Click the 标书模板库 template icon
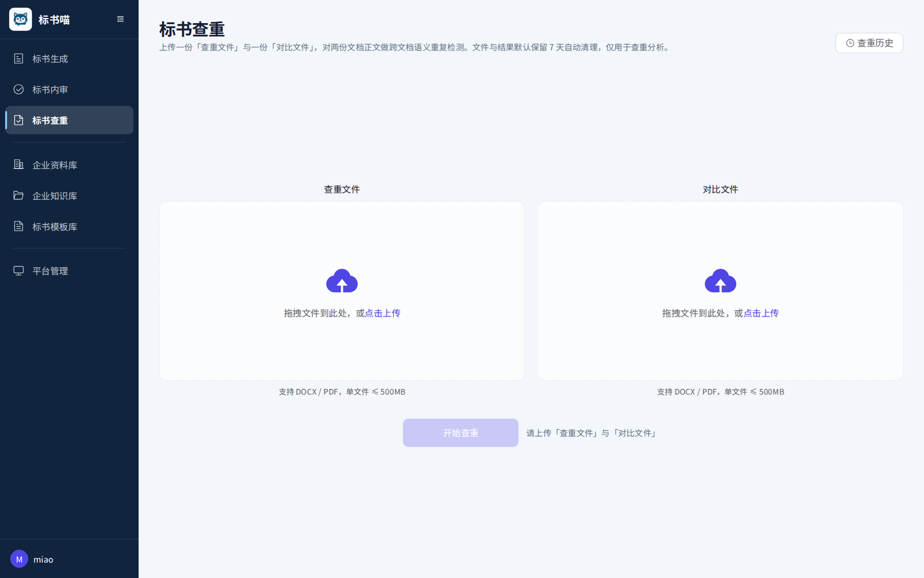924x578 pixels. pyautogui.click(x=18, y=226)
